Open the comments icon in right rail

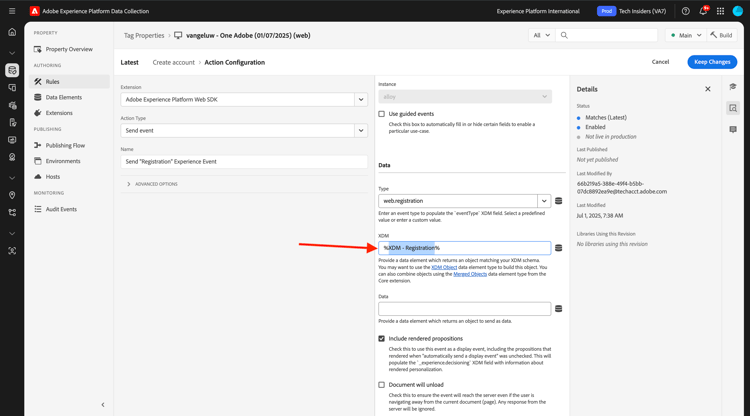point(733,130)
